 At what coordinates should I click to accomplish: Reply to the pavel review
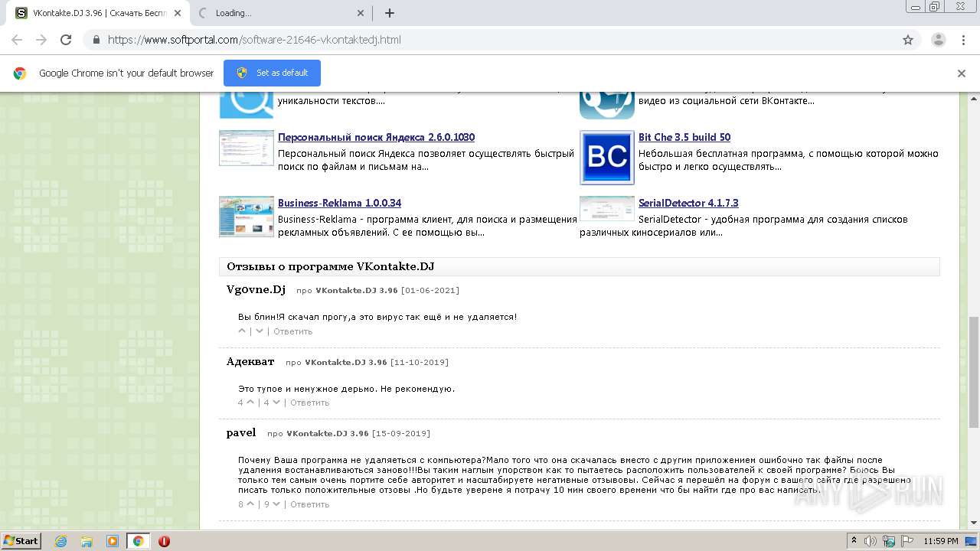tap(309, 504)
